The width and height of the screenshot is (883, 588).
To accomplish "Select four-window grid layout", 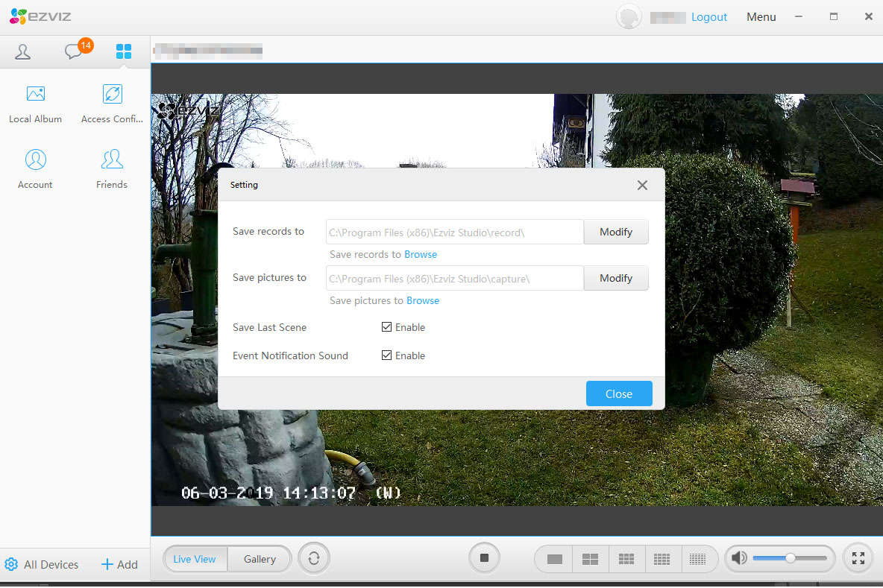I will click(x=590, y=559).
